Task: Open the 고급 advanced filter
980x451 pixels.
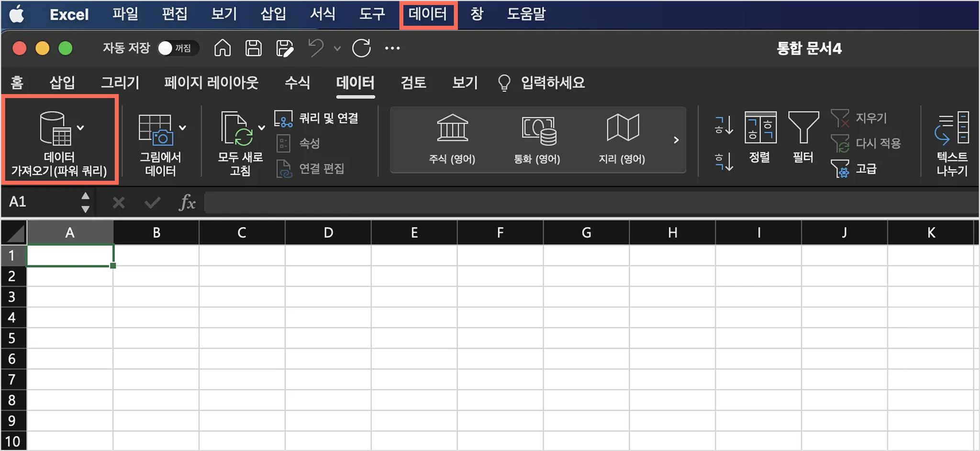Action: (x=854, y=169)
